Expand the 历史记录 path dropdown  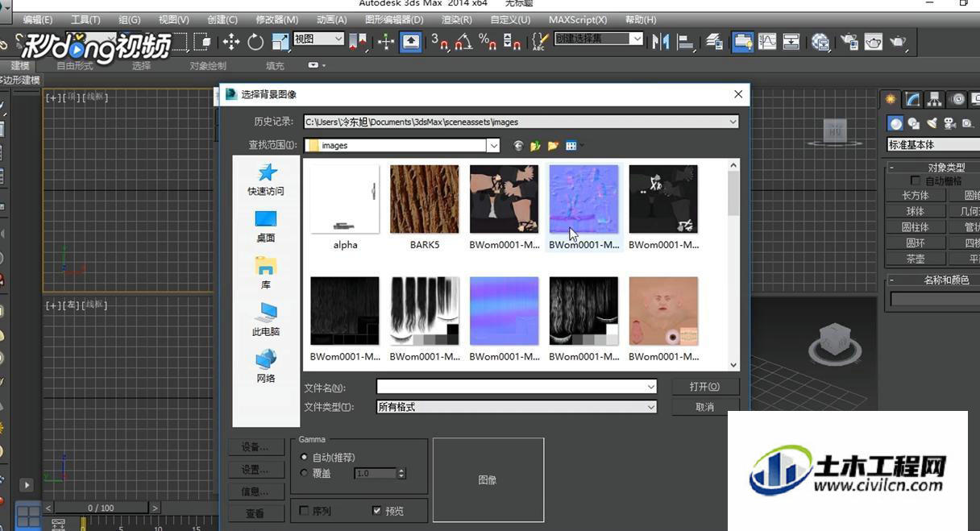[x=733, y=122]
